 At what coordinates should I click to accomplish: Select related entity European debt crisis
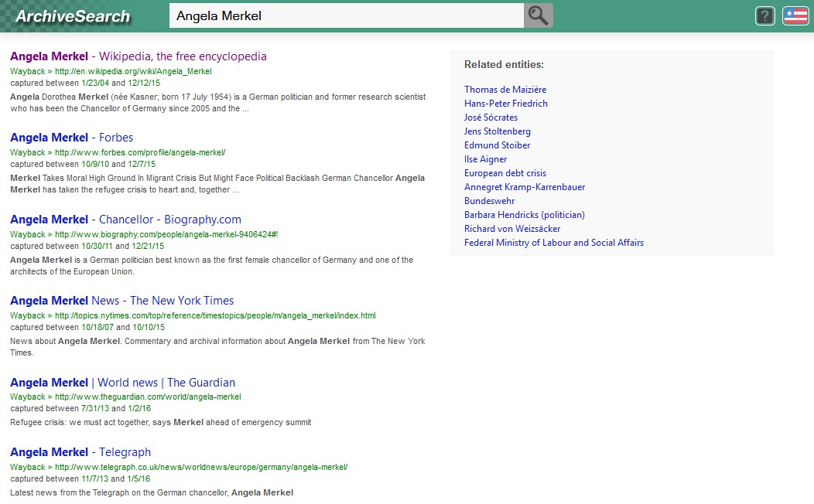[x=505, y=174]
